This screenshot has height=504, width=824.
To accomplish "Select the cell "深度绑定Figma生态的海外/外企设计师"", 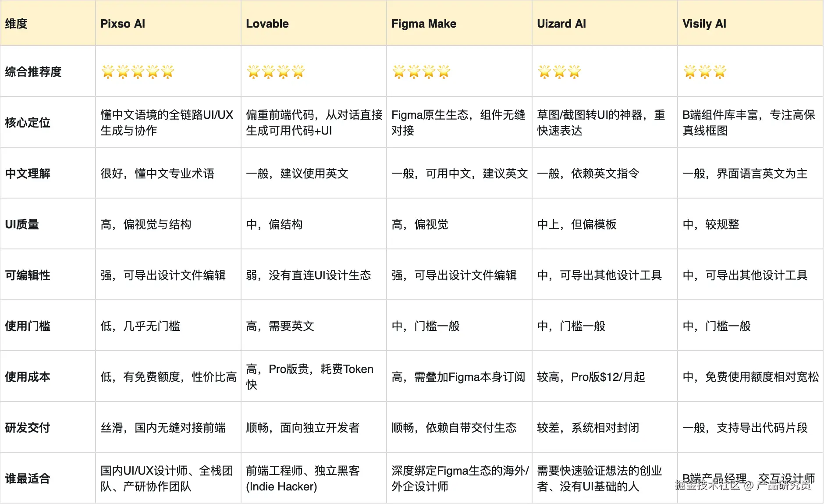I will pyautogui.click(x=459, y=478).
